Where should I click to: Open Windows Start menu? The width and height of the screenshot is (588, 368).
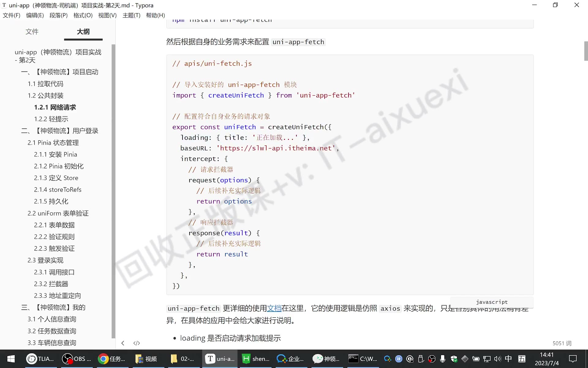pyautogui.click(x=11, y=359)
